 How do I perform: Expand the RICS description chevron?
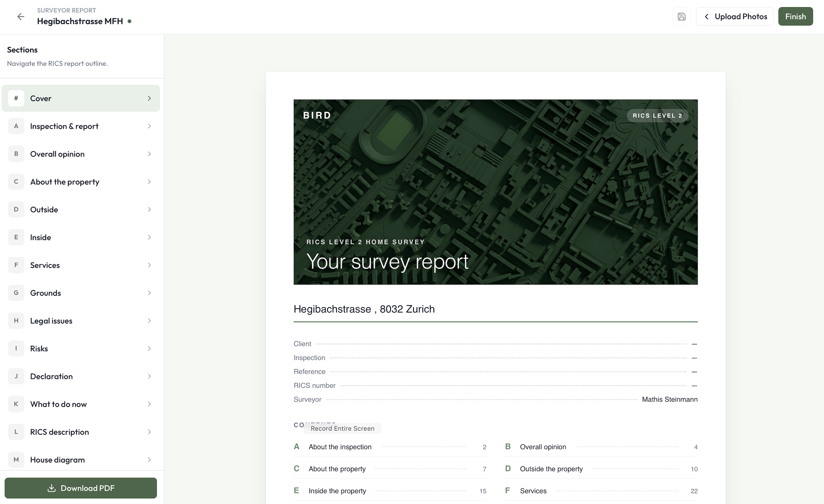(x=149, y=431)
